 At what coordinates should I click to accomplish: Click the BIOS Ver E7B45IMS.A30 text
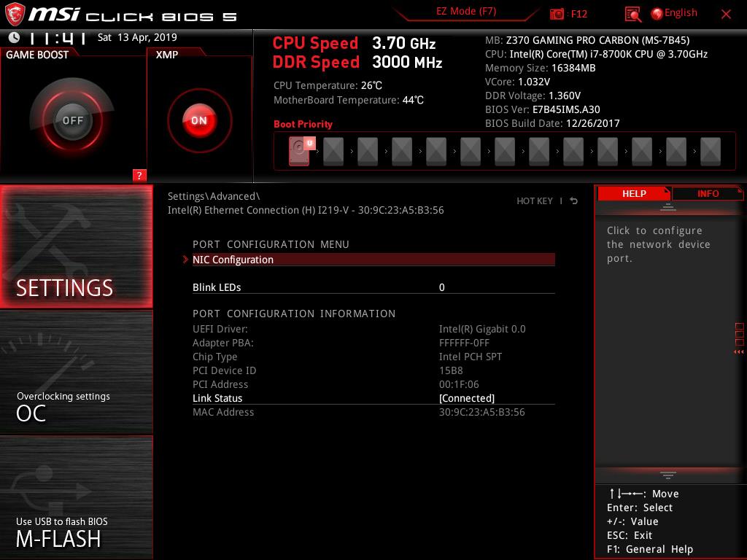pos(543,109)
